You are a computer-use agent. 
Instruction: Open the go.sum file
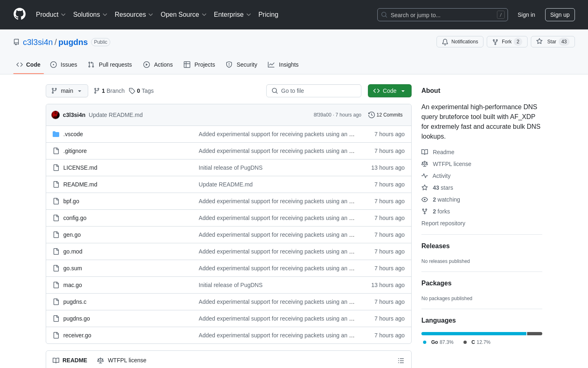[73, 268]
